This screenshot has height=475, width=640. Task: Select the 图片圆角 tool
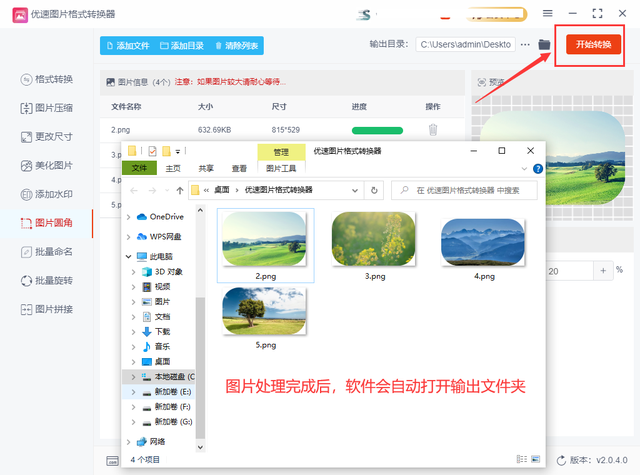click(x=47, y=223)
